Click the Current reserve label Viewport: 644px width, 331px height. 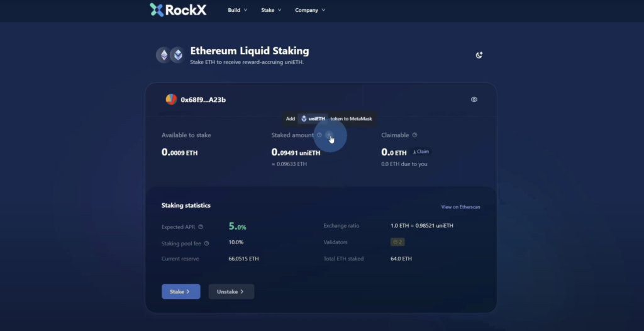[180, 259]
